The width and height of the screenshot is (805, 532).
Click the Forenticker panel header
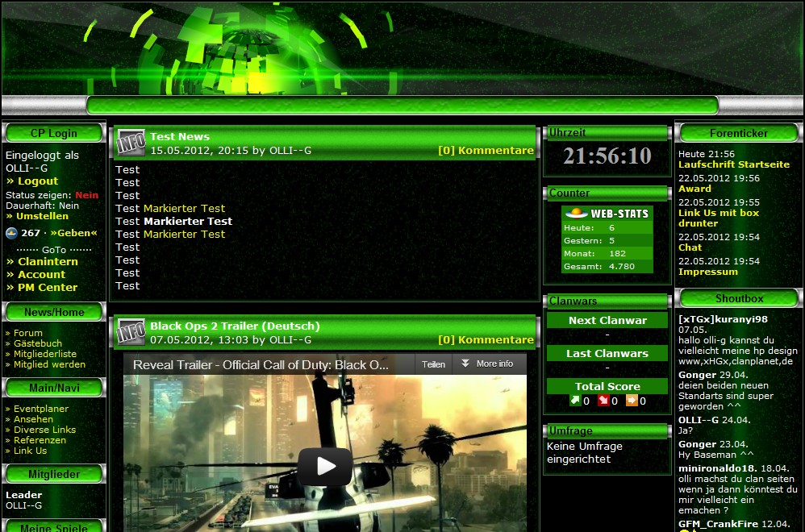coord(739,133)
